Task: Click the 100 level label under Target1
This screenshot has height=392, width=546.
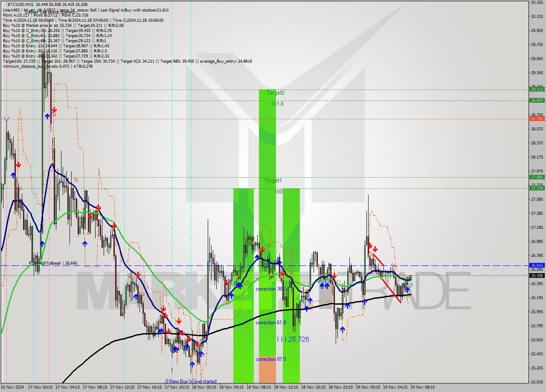Action: coord(279,192)
